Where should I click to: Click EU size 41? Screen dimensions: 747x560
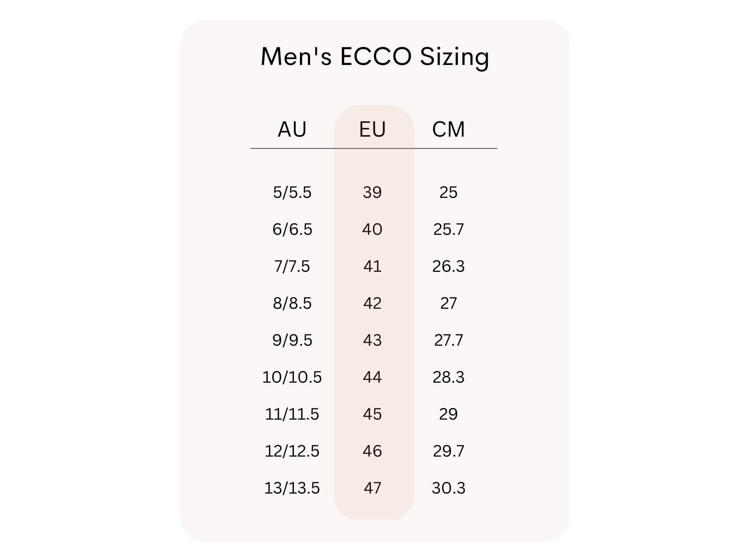(372, 266)
